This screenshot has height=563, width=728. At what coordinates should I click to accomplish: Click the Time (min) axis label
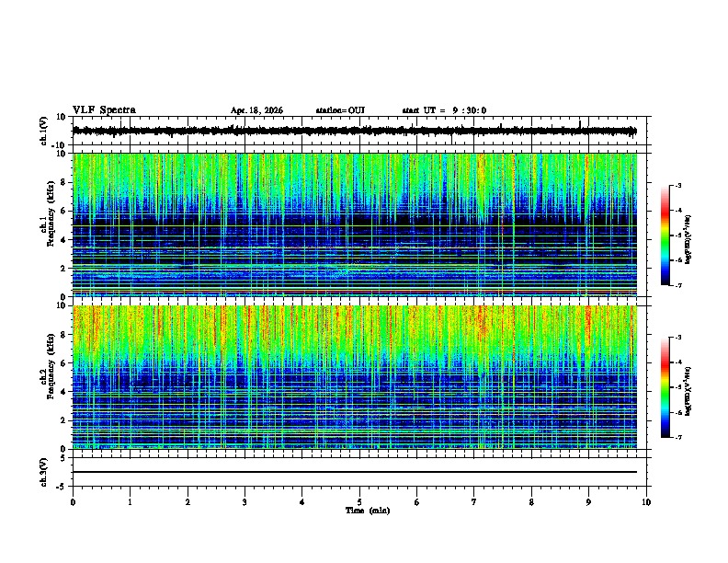[368, 511]
